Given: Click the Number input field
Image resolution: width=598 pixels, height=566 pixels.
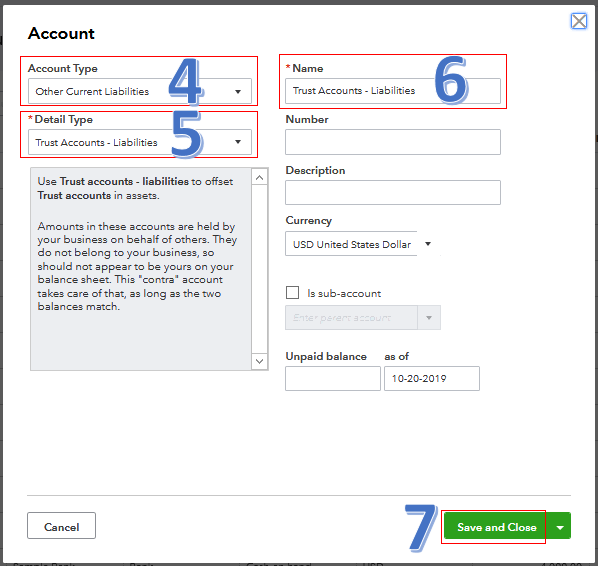Looking at the screenshot, I should click(393, 142).
